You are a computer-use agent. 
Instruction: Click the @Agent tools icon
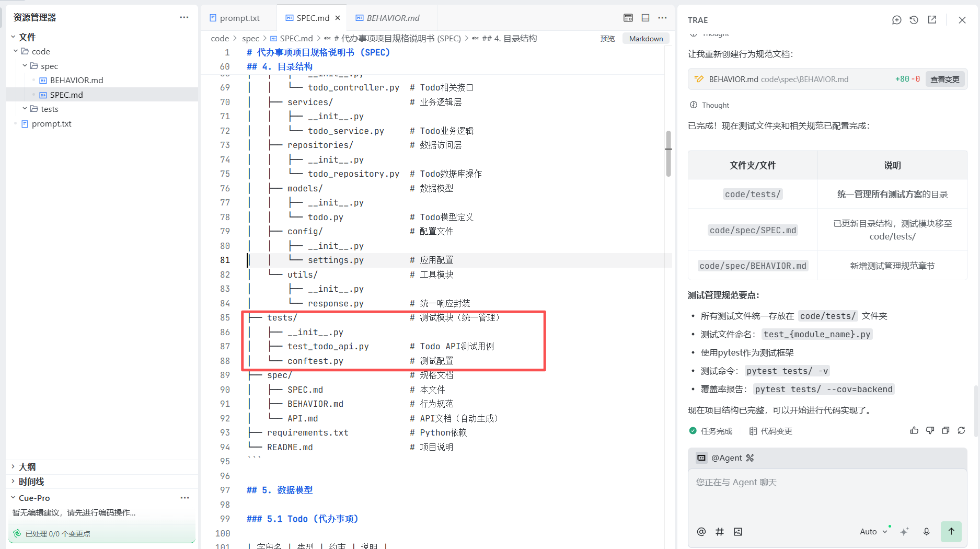click(750, 458)
